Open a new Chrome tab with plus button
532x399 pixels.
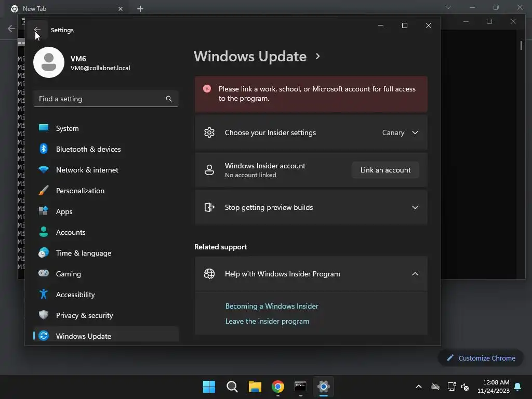140,9
